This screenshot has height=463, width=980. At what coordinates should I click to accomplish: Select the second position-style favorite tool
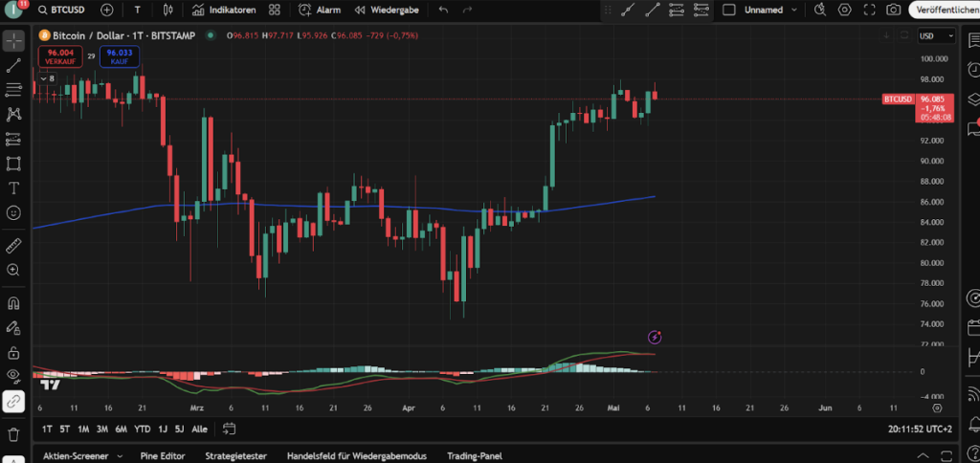click(701, 10)
